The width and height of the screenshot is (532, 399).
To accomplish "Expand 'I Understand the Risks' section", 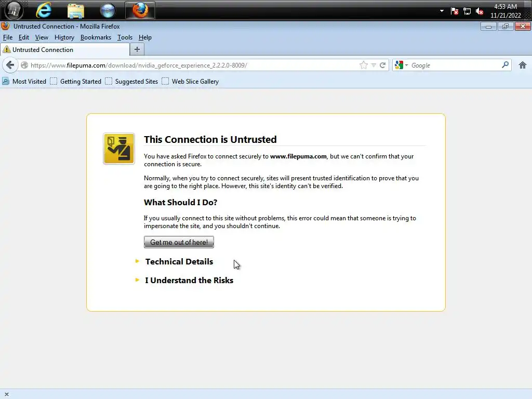I will click(189, 280).
